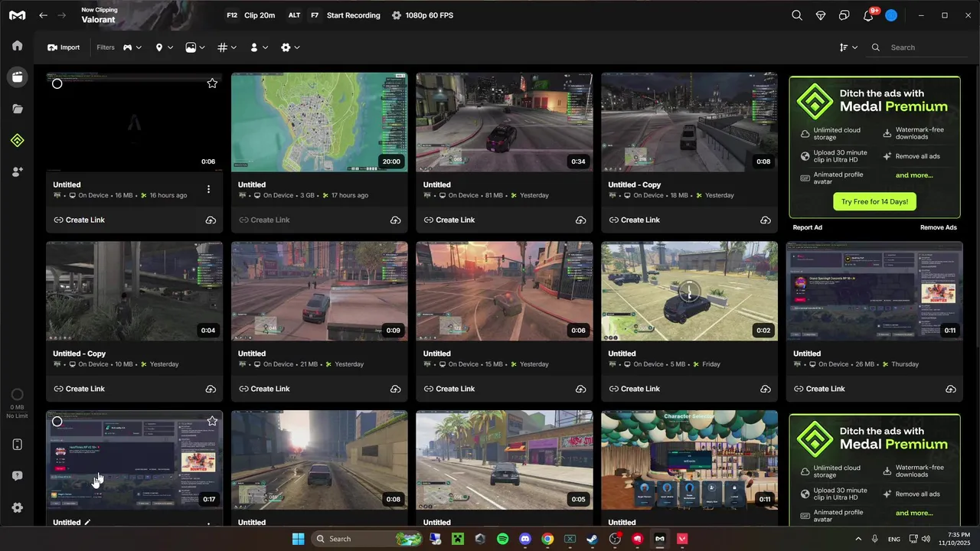Expand the media type image filter
Viewport: 980px width, 551px height.
(x=195, y=47)
